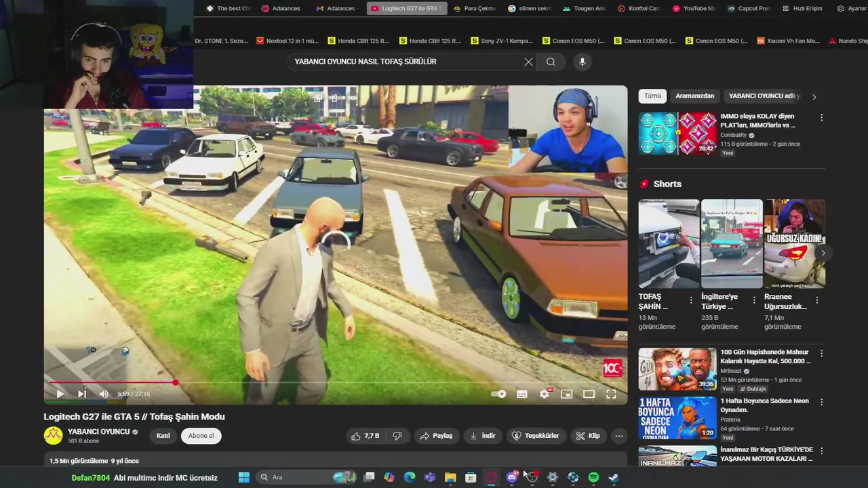Open the Ayarlar settings gear in tab bar
The height and width of the screenshot is (488, 868).
pyautogui.click(x=851, y=8)
